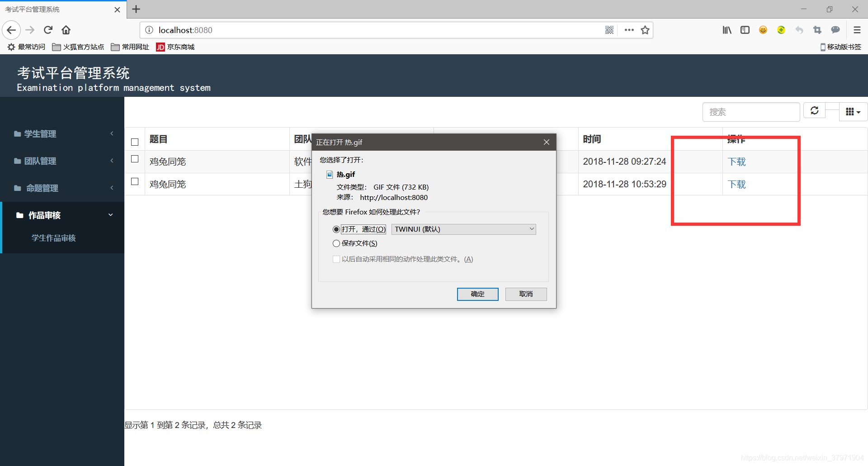Viewport: 868px width, 466px height.
Task: Click the undo arrow toolbar icon
Action: (799, 30)
